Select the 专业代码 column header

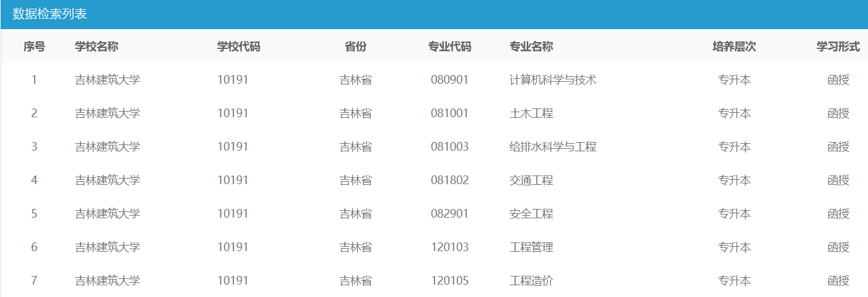(449, 47)
